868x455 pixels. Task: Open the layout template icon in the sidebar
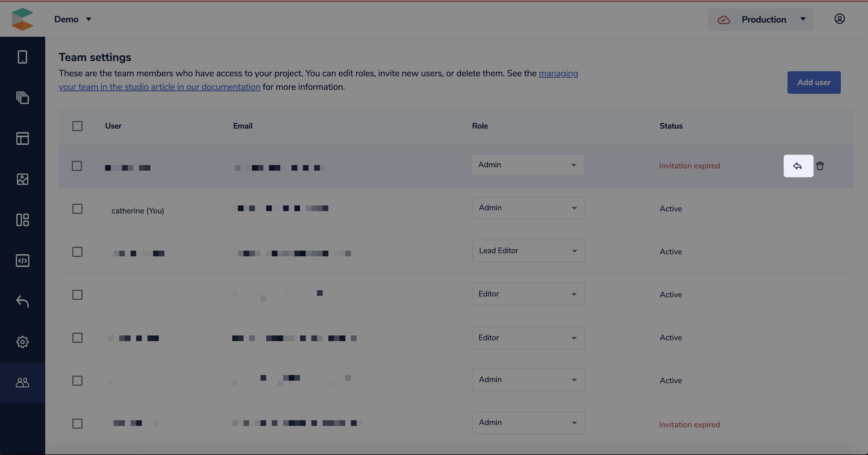point(23,138)
